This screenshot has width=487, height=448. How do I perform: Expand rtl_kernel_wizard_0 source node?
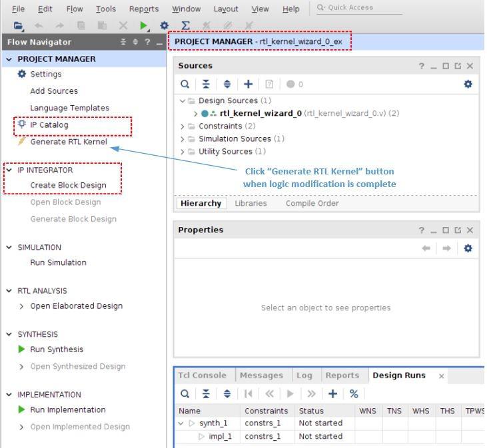click(x=195, y=114)
